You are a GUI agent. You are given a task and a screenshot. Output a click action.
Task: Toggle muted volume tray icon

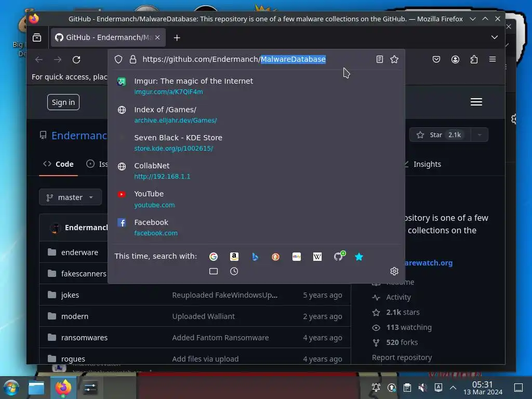422,388
